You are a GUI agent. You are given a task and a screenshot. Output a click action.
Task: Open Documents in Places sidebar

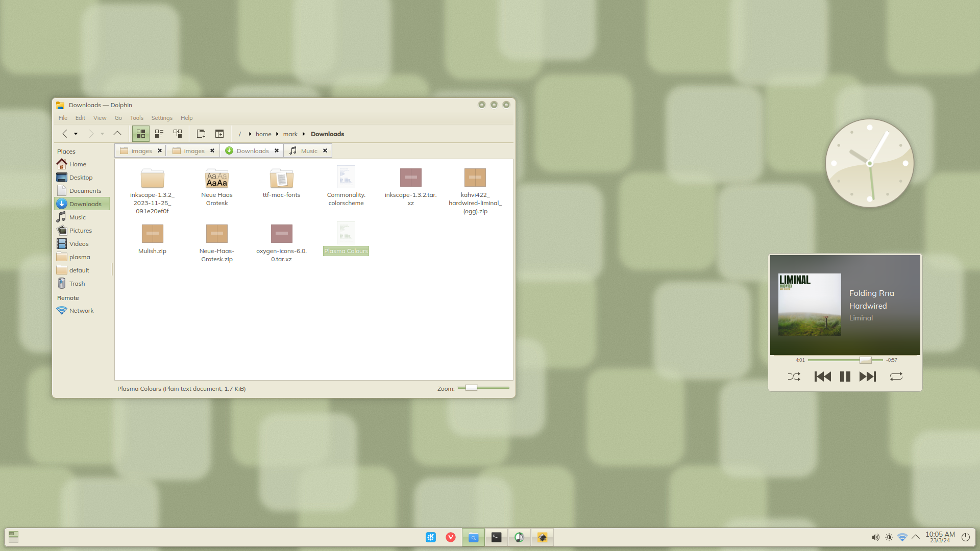82,191
